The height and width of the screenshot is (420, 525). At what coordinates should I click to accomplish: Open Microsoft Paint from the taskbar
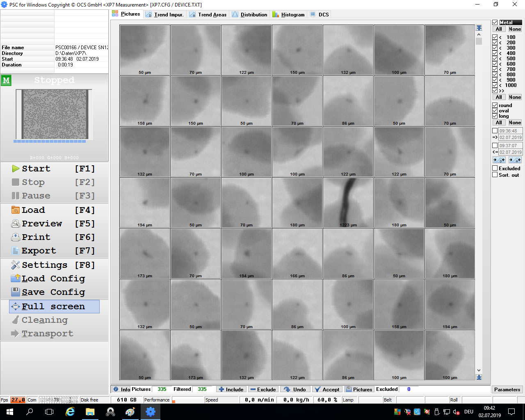point(130,412)
